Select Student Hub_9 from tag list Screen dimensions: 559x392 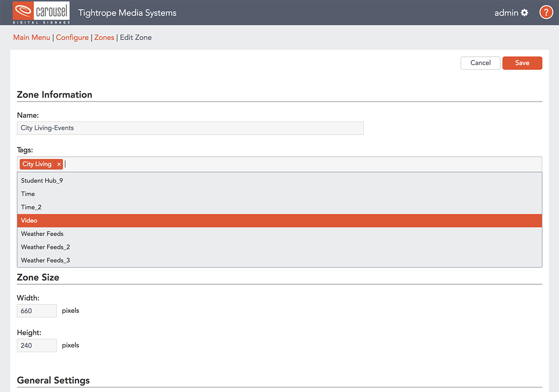tap(42, 181)
